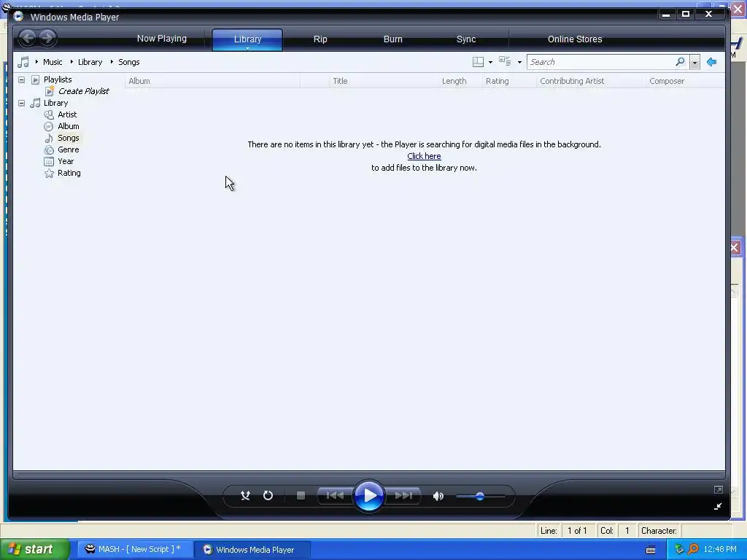
Task: Click the orange magnifier tray icon
Action: coord(693,550)
